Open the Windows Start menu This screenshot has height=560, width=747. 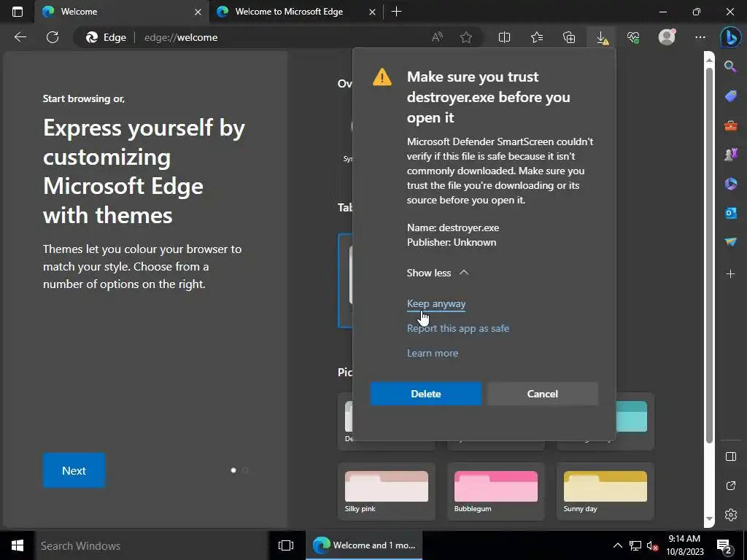[x=18, y=545]
